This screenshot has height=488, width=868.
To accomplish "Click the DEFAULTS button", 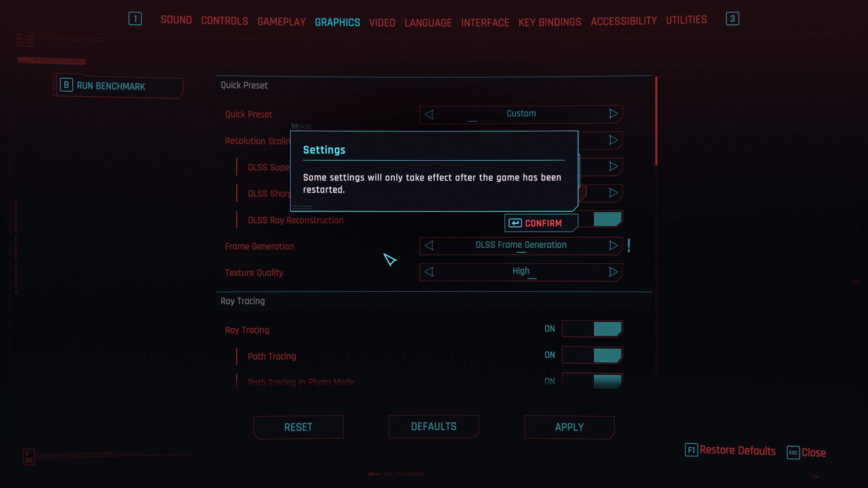I will pyautogui.click(x=433, y=427).
